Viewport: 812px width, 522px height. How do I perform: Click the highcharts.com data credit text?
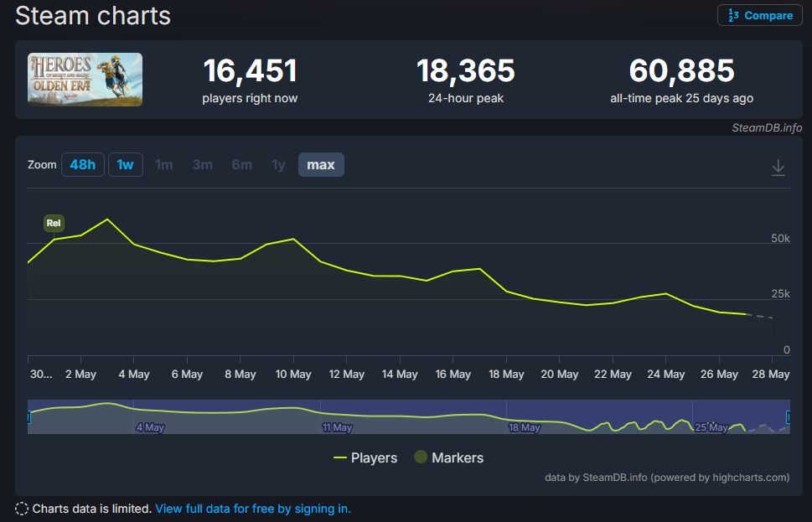click(x=667, y=478)
